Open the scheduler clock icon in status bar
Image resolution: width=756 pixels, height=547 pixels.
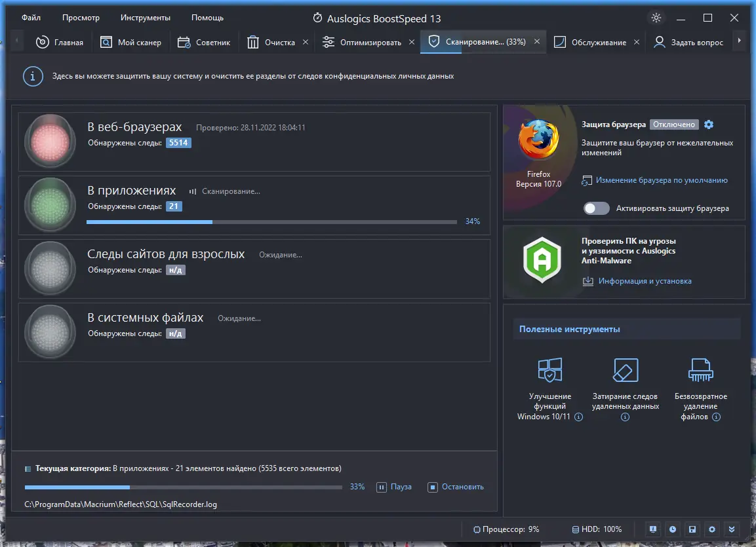673,529
